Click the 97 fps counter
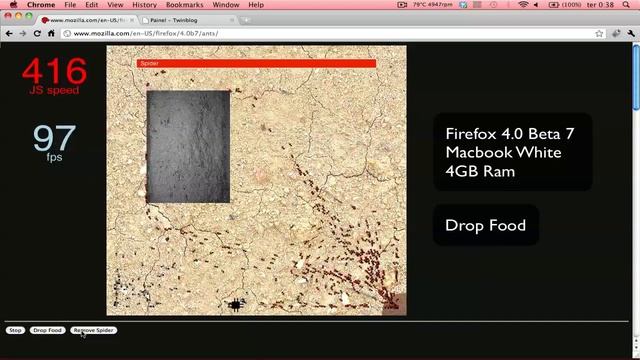The image size is (640, 360). point(54,143)
